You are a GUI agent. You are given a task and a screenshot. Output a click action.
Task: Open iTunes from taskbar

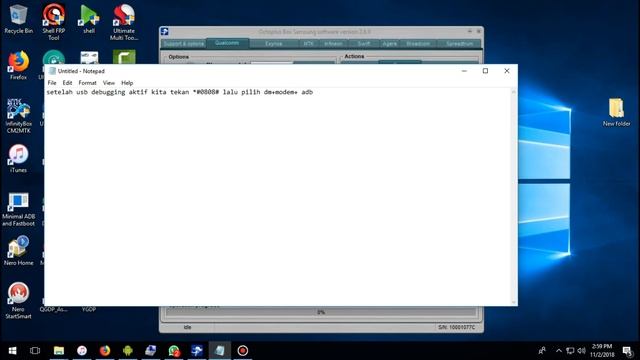coord(82,351)
